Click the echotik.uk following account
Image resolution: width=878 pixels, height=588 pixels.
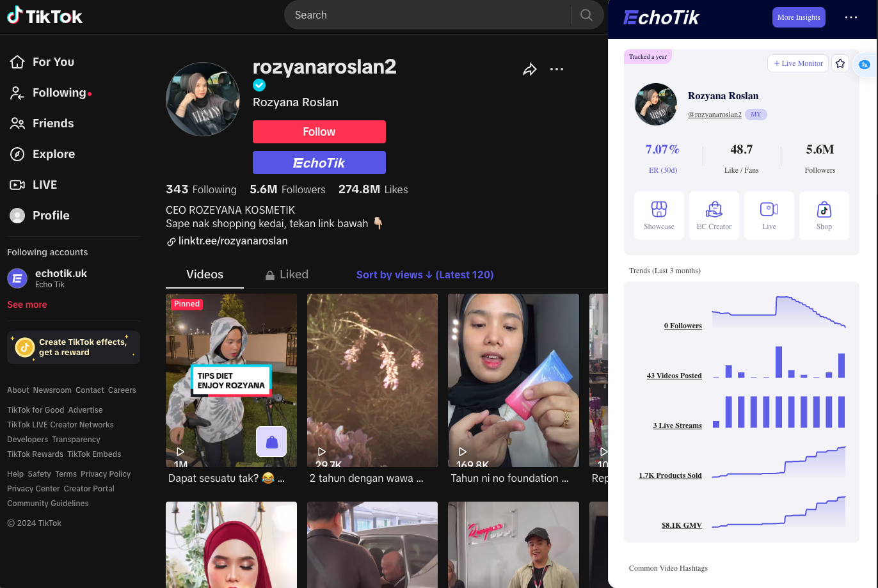coord(48,278)
